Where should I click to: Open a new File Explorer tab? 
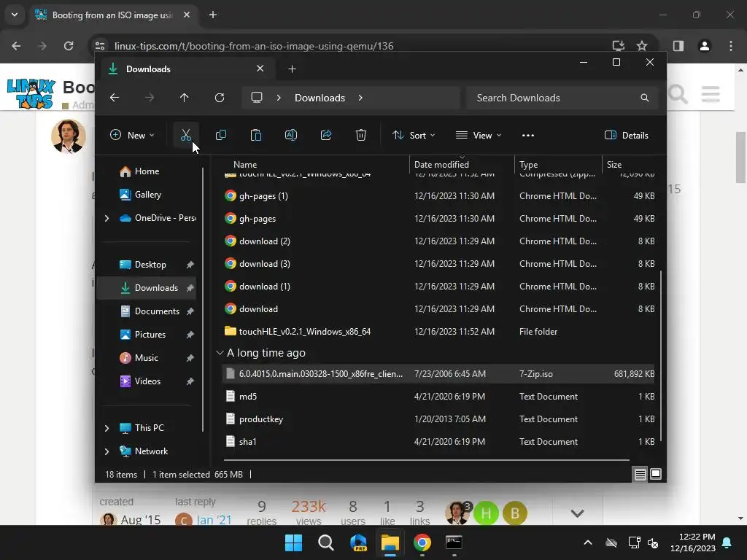click(x=292, y=69)
